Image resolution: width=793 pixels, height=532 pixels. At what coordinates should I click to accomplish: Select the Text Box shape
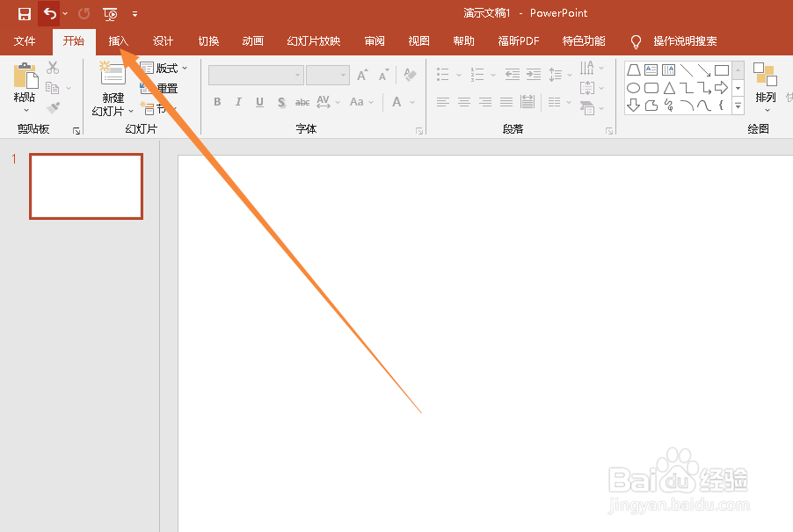[x=651, y=69]
